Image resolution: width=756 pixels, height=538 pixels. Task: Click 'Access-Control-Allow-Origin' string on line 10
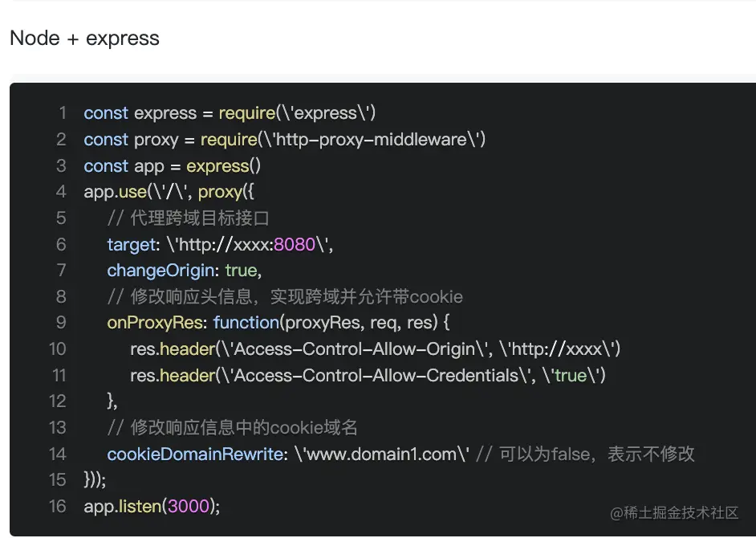[355, 349]
